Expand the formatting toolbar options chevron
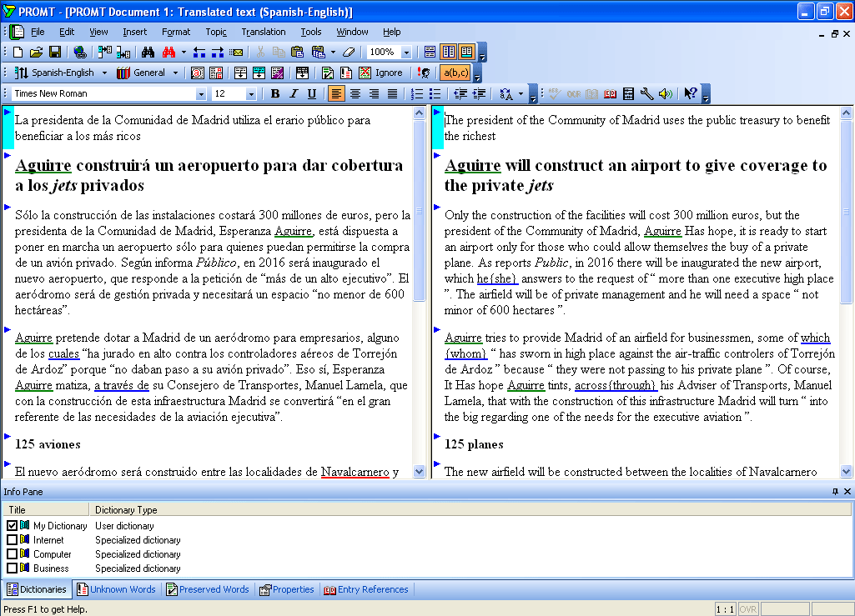 [533, 93]
